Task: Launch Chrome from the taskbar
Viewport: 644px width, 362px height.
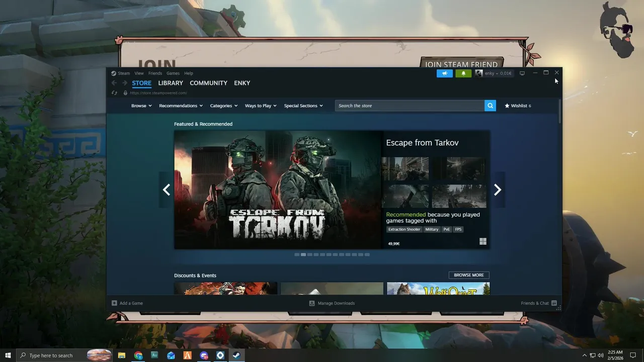Action: pos(138,355)
